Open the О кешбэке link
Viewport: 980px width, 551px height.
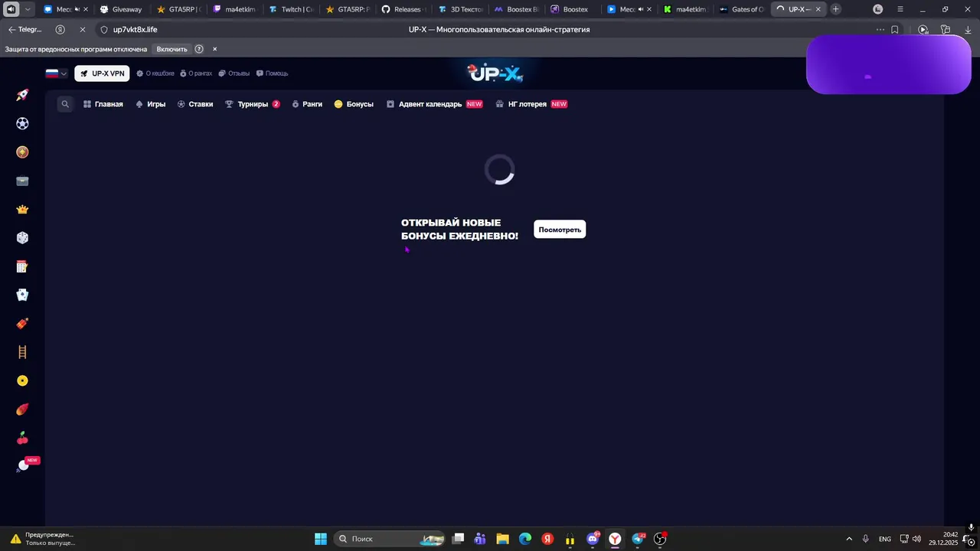(155, 73)
